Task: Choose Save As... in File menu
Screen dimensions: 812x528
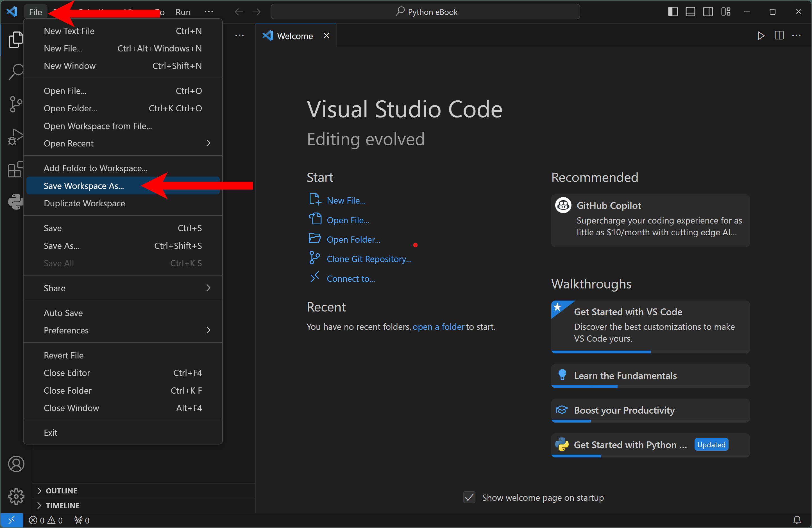Action: point(123,246)
